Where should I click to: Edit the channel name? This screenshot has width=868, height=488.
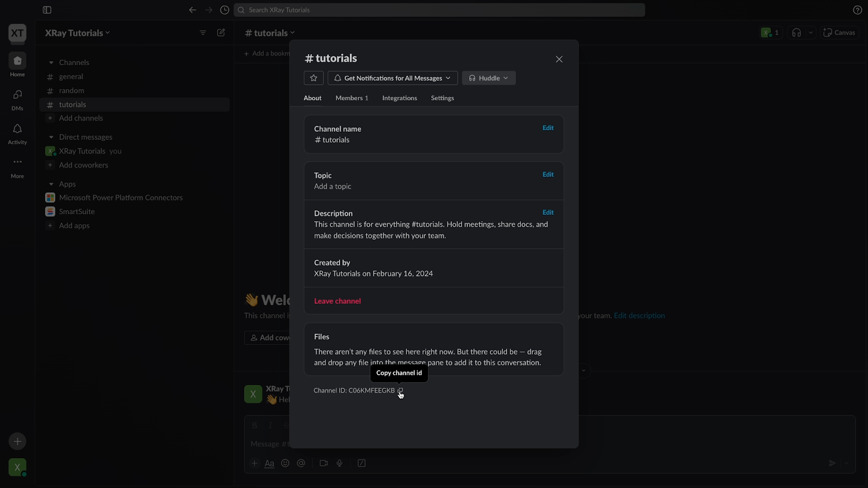coord(548,128)
